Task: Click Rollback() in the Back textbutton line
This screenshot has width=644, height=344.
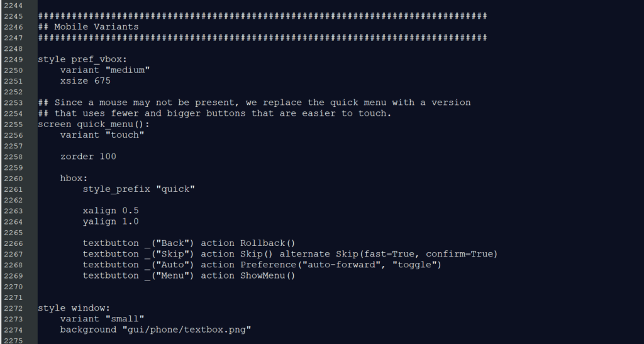Action: (267, 243)
